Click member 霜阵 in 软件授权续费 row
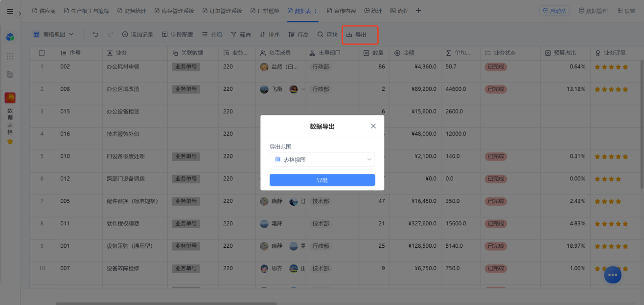The image size is (644, 305). (271, 223)
